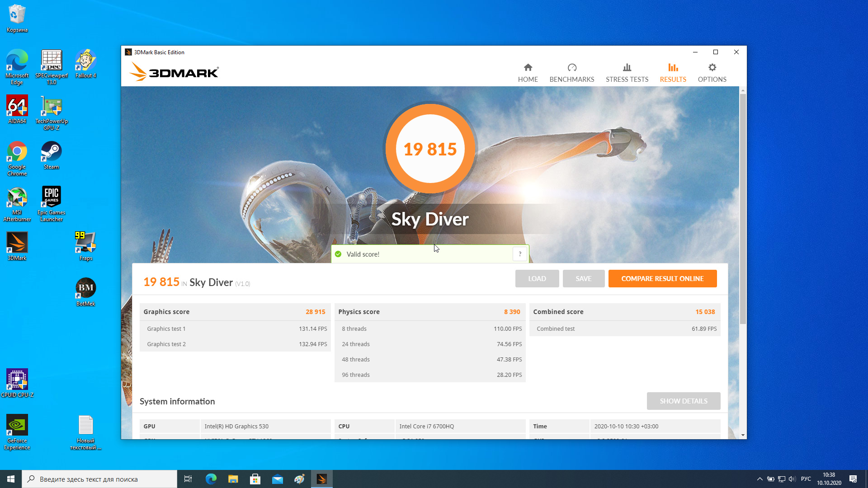Open volume control in system tray
The height and width of the screenshot is (488, 868).
click(792, 479)
